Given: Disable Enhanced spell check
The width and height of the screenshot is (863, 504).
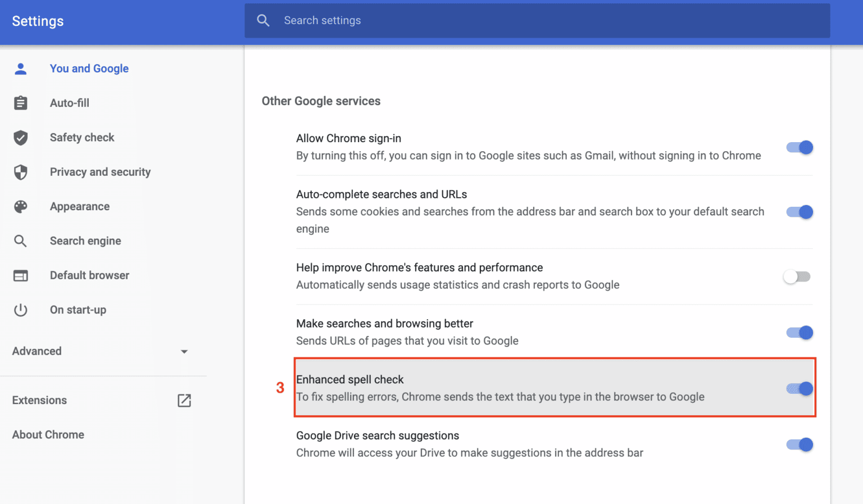Looking at the screenshot, I should pyautogui.click(x=799, y=388).
